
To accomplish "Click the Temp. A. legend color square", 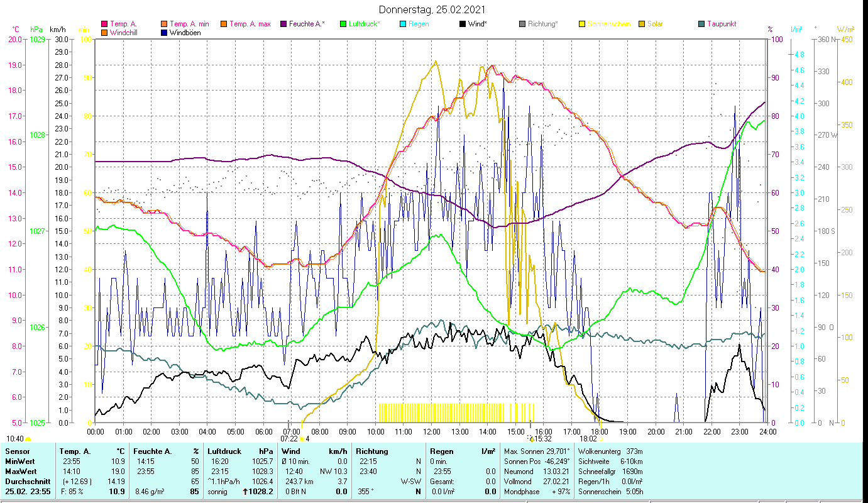I will 104,25.
